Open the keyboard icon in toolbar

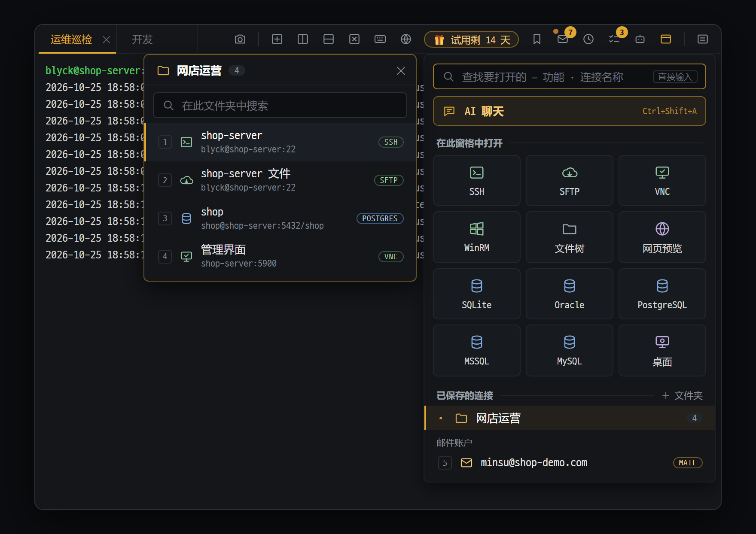pos(380,39)
